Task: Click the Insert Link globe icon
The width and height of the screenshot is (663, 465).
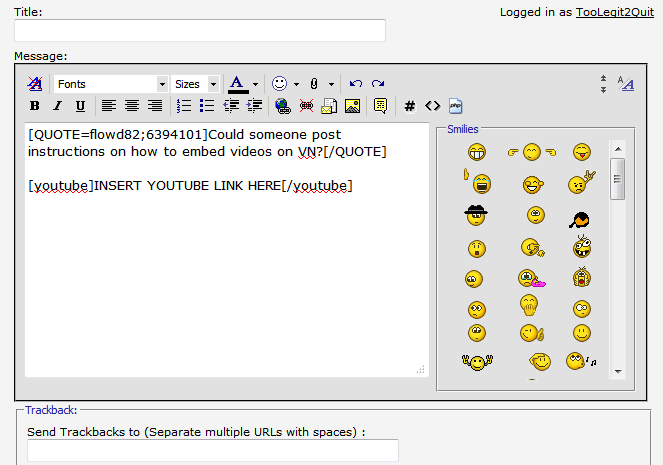Action: (282, 106)
